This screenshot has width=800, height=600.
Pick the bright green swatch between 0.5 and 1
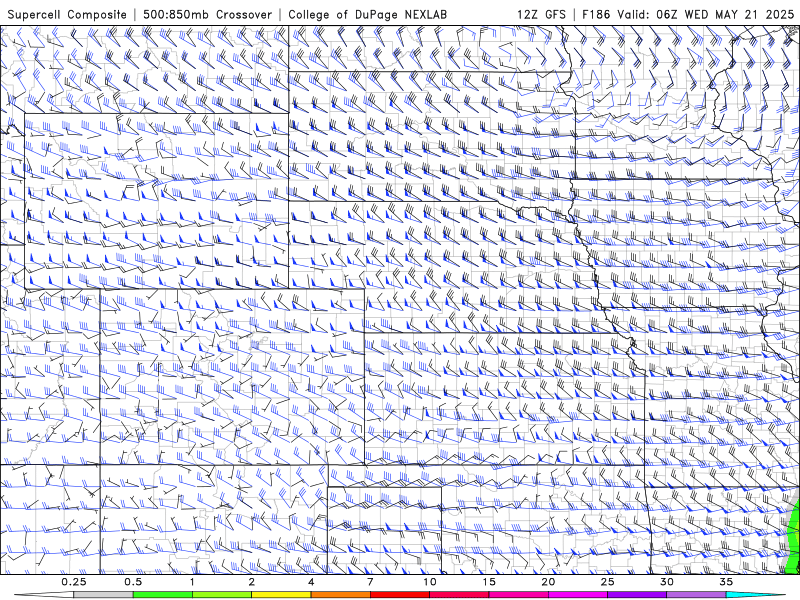pos(163,595)
